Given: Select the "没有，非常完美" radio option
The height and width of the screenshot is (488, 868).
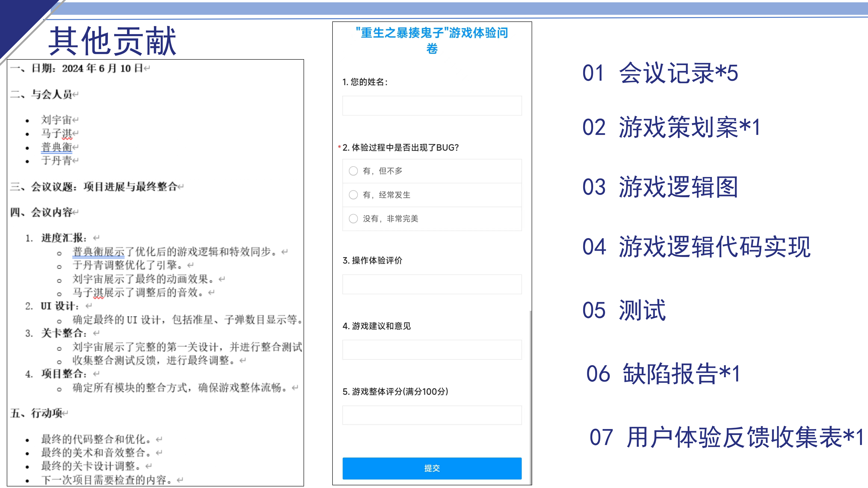Looking at the screenshot, I should point(354,218).
